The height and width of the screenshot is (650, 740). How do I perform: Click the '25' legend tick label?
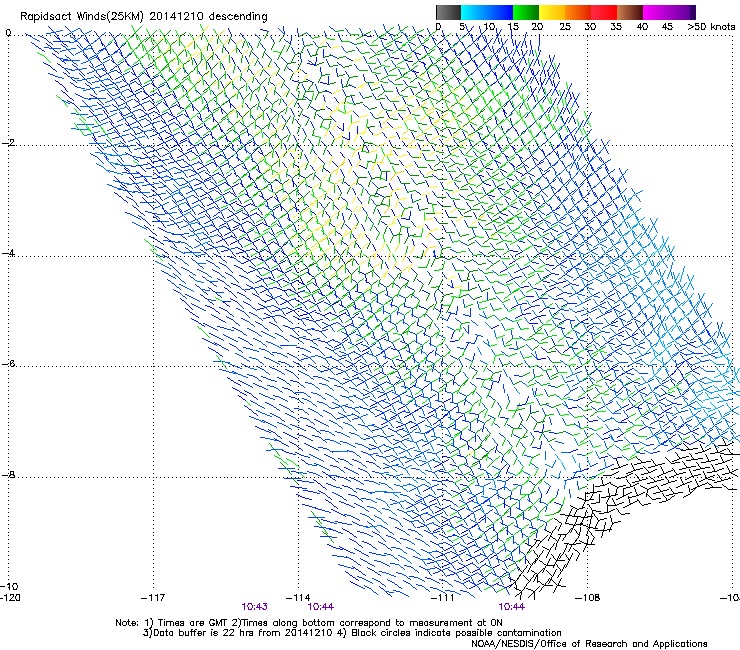point(564,27)
